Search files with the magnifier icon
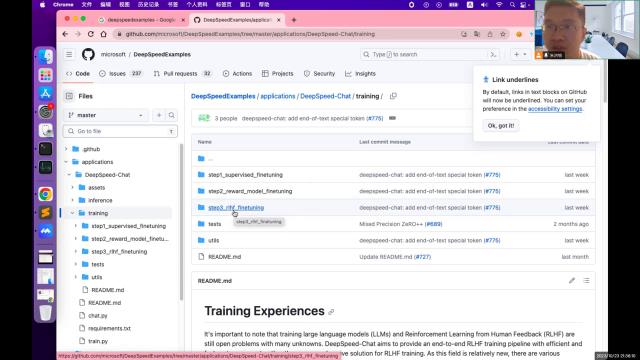 pyautogui.click(x=172, y=116)
